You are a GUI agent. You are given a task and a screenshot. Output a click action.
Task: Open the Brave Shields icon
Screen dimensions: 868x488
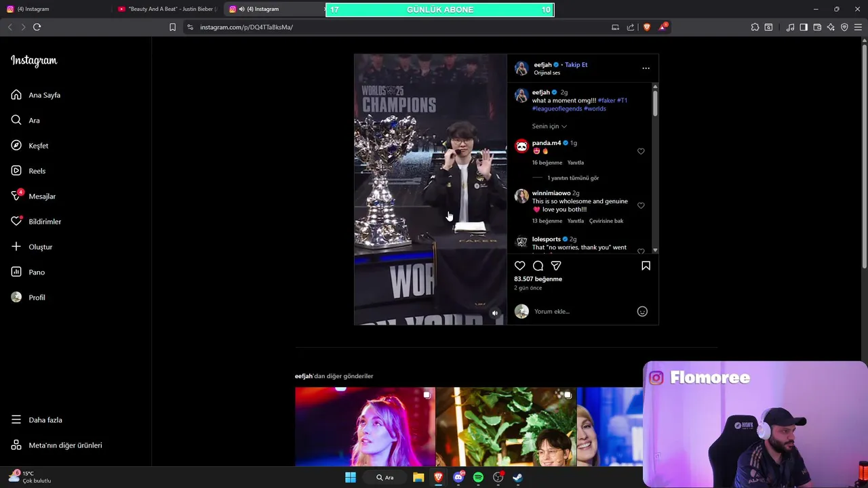[x=646, y=27]
